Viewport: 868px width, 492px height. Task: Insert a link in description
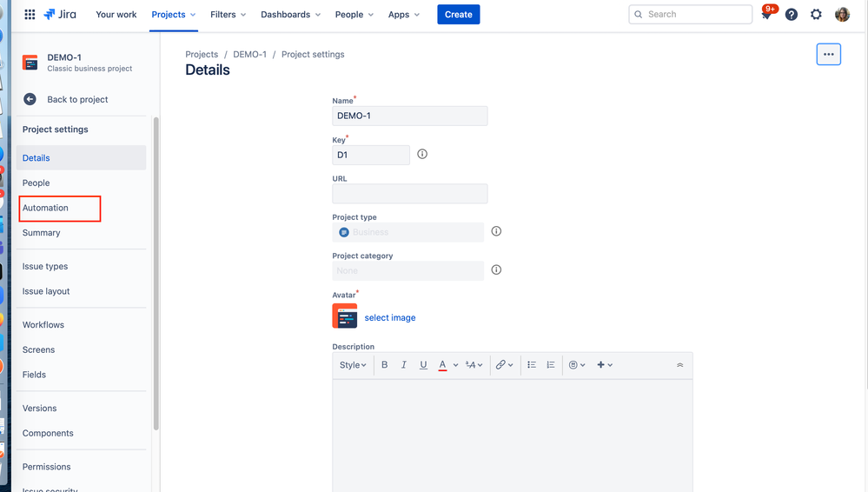coord(500,364)
